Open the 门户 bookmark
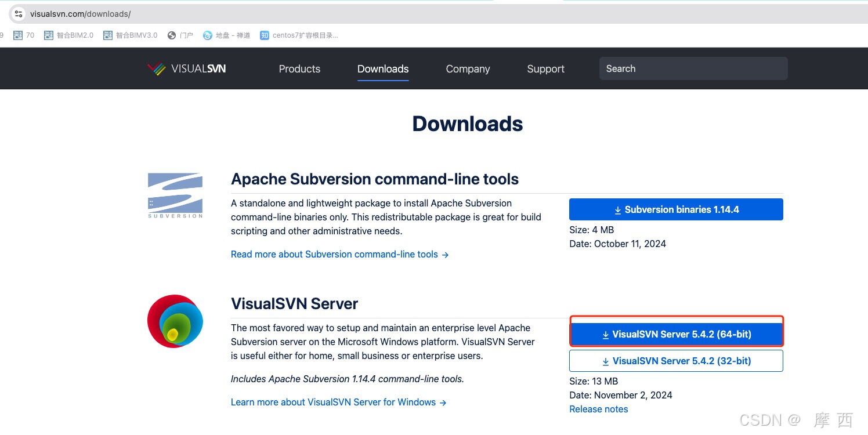 180,35
